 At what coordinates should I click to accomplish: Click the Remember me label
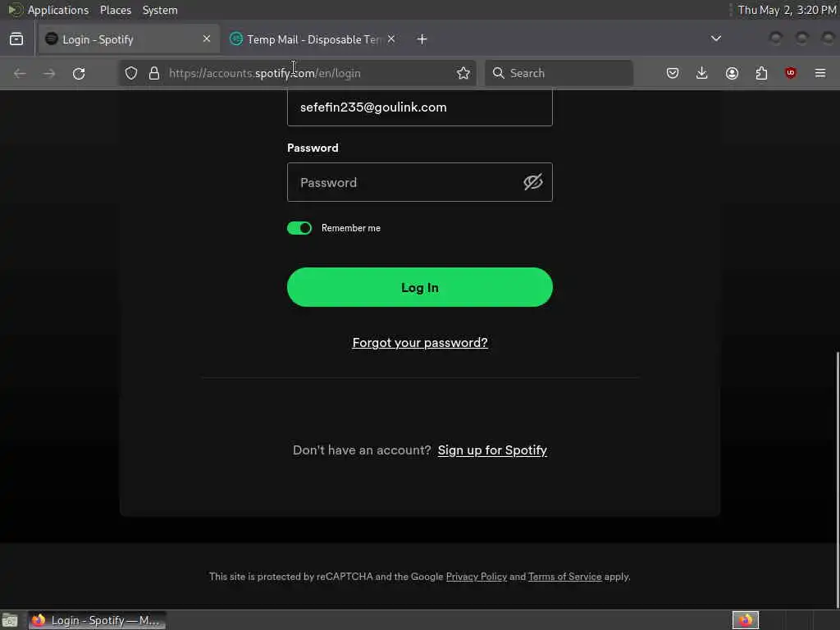tap(351, 228)
